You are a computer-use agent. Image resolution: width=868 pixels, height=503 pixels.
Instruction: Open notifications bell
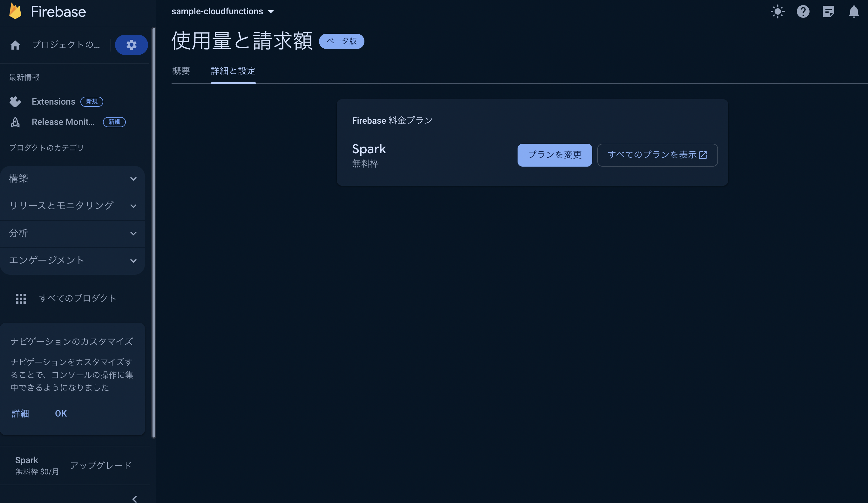[854, 11]
